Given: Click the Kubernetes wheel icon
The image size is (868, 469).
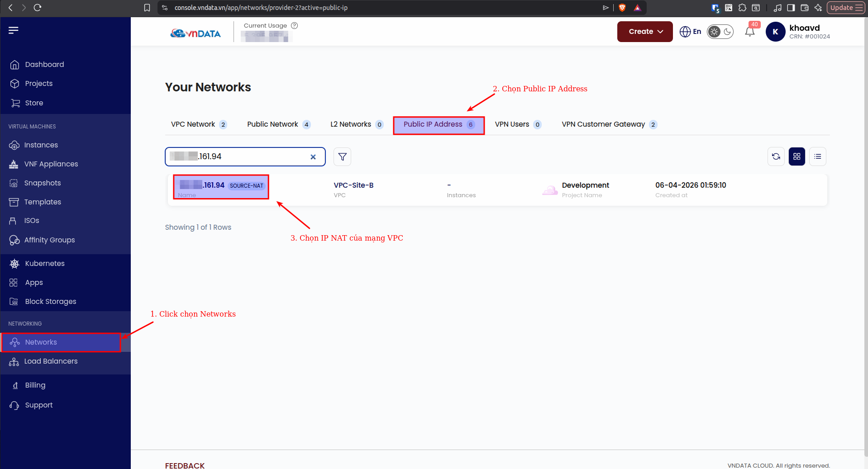Looking at the screenshot, I should click(14, 264).
